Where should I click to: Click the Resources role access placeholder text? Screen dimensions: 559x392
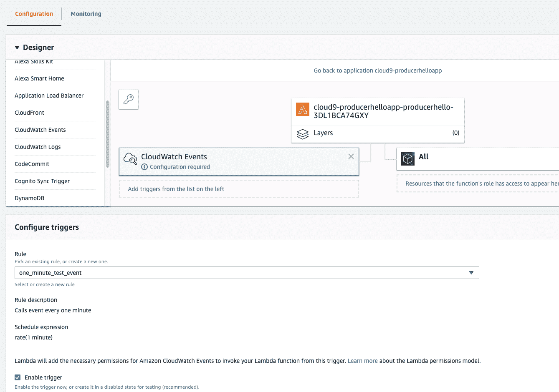(x=482, y=183)
